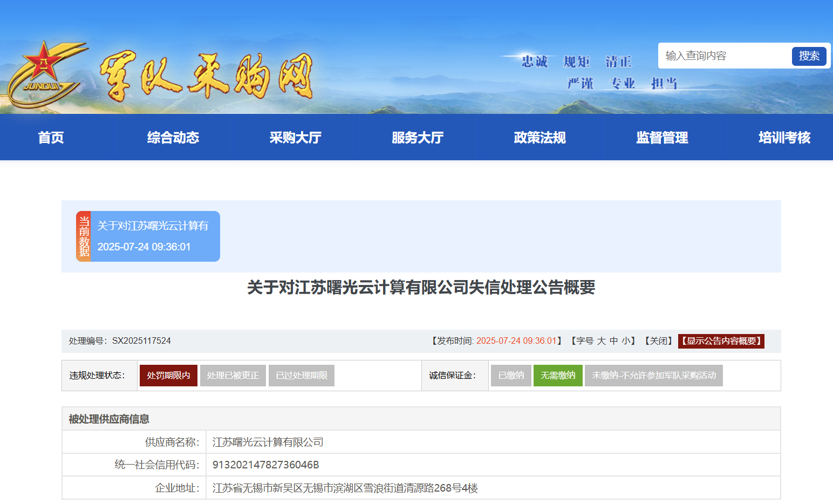Focus the 输入查询内容 search field
The width and height of the screenshot is (833, 504).
[x=725, y=56]
